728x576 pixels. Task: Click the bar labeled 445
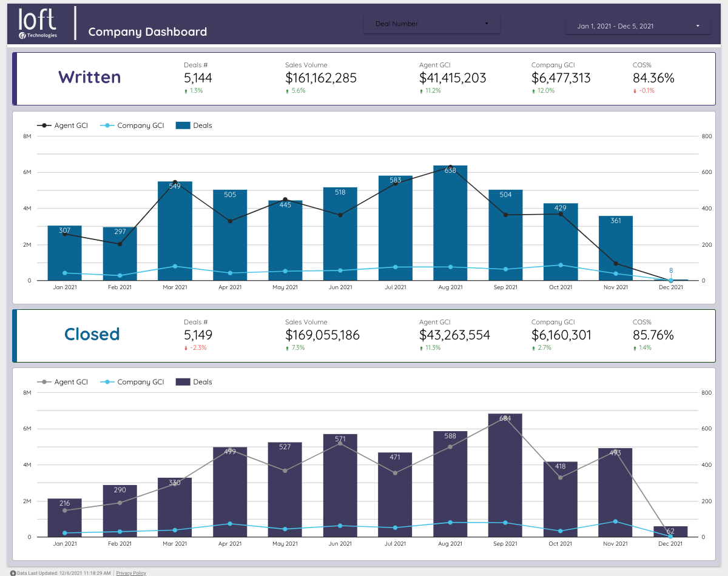[285, 241]
